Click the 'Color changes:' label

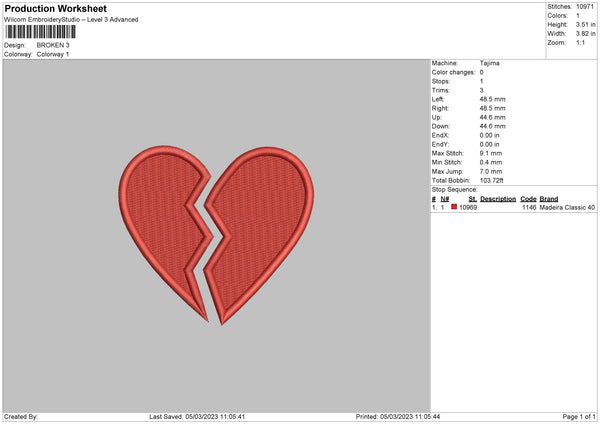tap(453, 72)
